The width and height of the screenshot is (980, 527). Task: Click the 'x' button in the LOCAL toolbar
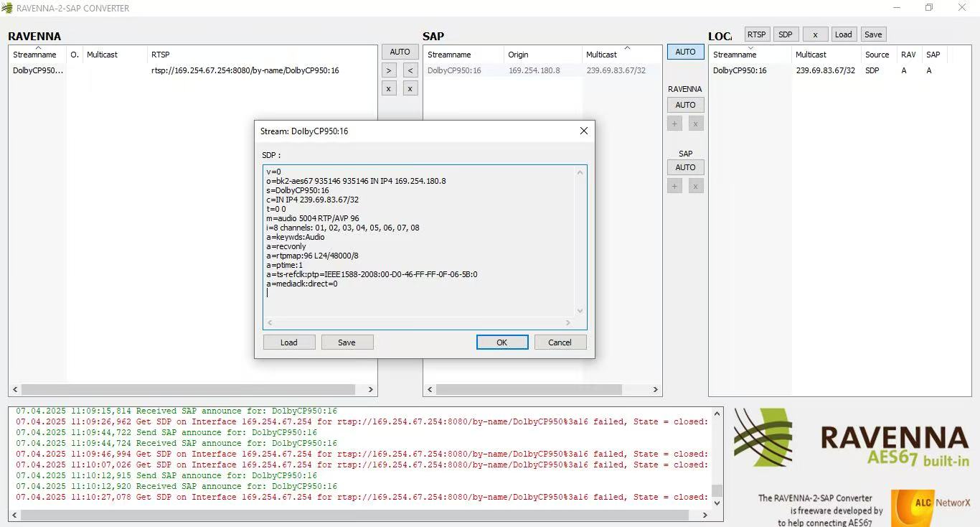tap(815, 34)
